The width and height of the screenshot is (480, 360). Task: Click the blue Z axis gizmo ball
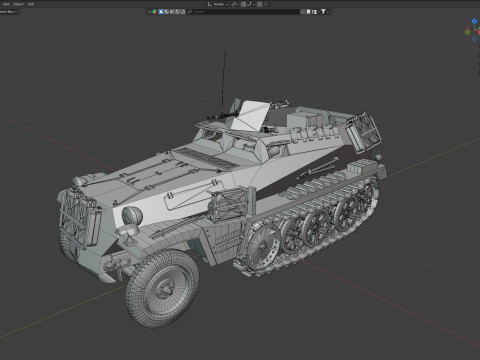pos(474,21)
